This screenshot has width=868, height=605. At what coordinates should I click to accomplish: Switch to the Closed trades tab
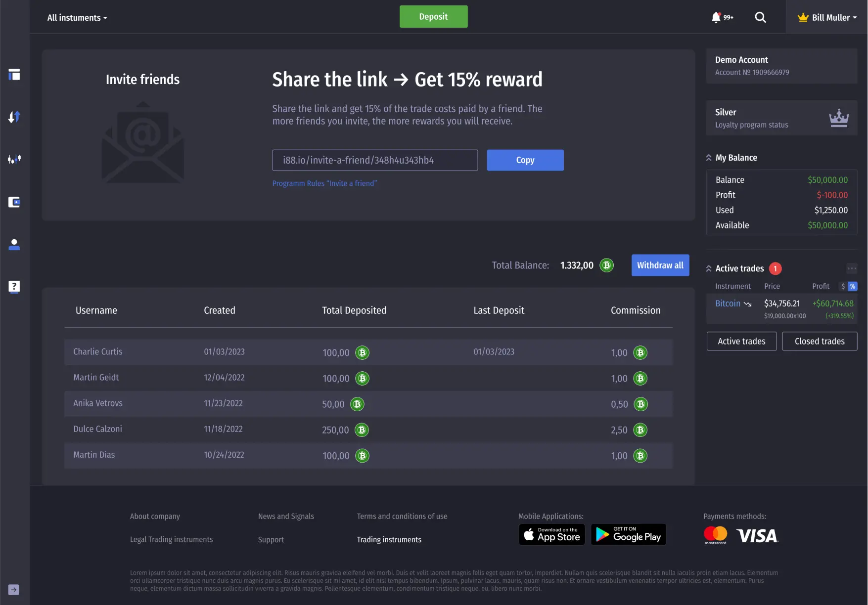click(x=819, y=341)
